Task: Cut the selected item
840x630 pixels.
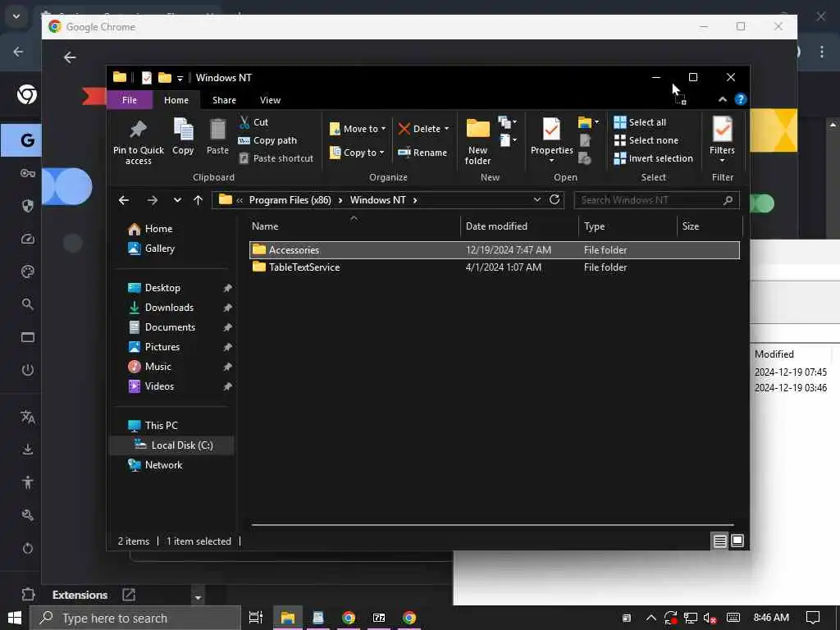Action: [253, 122]
